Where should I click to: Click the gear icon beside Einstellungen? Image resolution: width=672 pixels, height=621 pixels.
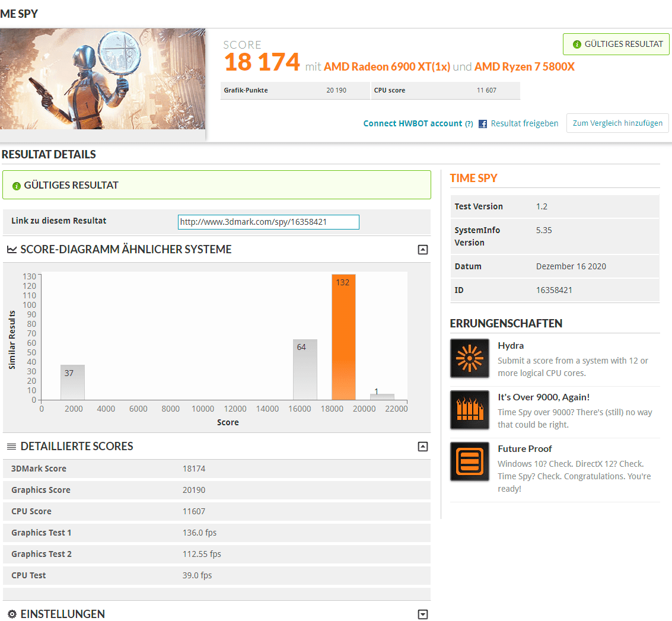(x=12, y=614)
